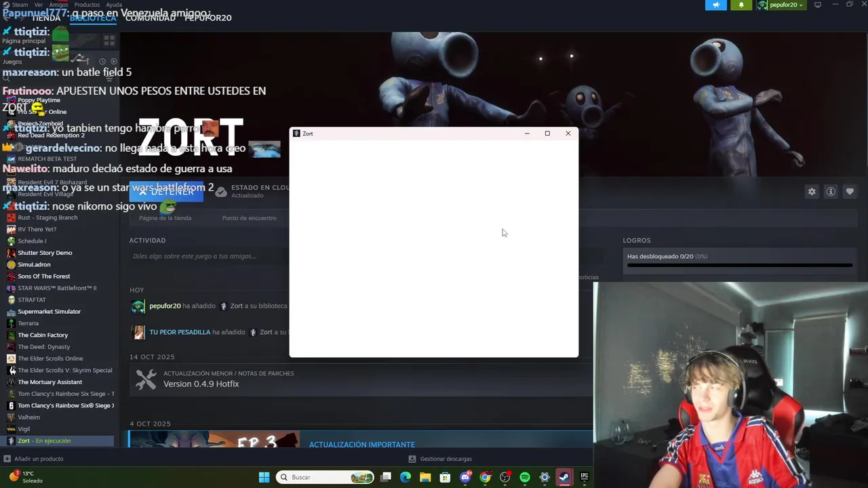Open the event thumbnail for the 4 OCT update
The height and width of the screenshot is (488, 868).
214,439
